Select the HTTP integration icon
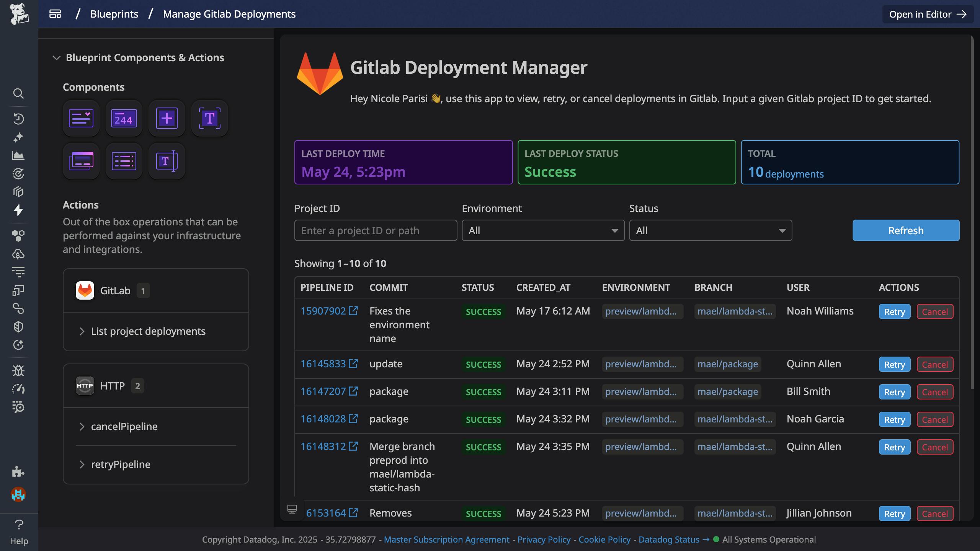This screenshot has height=551, width=980. (85, 386)
